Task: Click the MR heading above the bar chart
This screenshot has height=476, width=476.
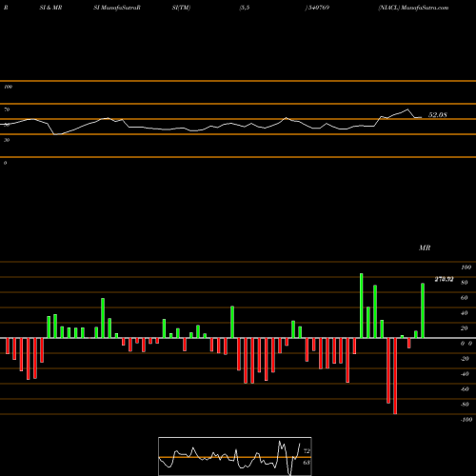Action: click(425, 248)
